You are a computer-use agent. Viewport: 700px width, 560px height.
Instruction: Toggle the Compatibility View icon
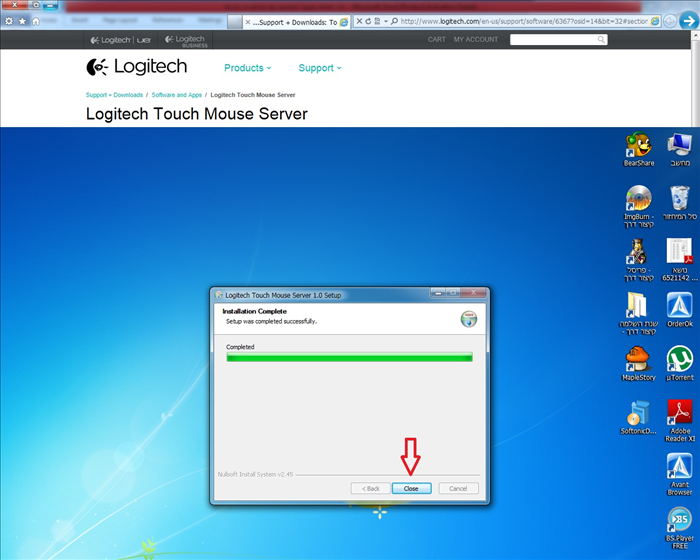377,21
